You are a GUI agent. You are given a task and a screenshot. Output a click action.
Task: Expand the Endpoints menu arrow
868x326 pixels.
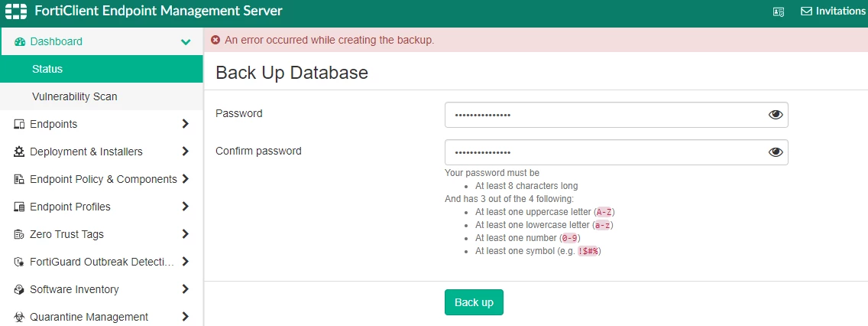coord(186,124)
